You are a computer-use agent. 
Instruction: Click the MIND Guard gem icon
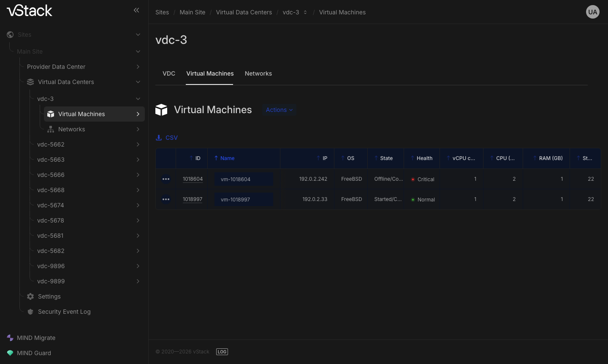coord(10,353)
